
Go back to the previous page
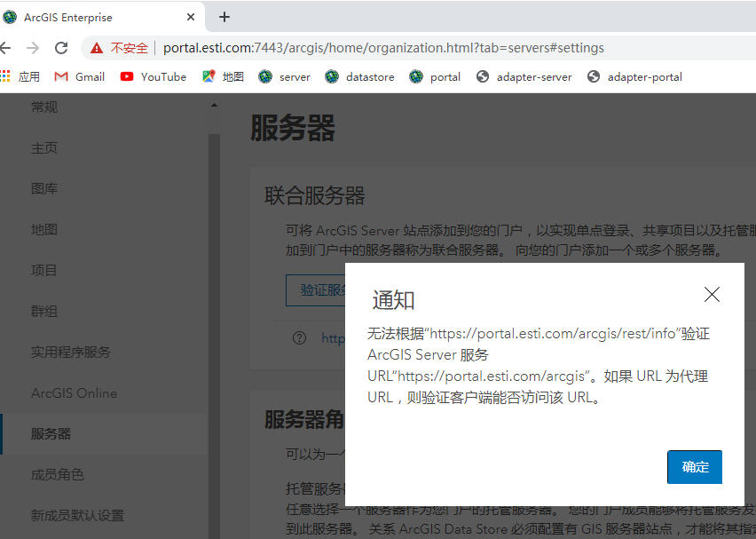pos(6,48)
